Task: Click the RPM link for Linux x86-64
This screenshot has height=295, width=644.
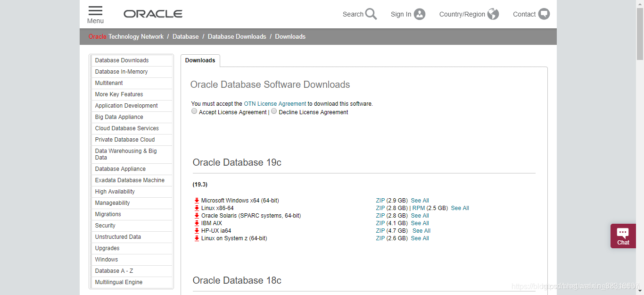Action: pyautogui.click(x=419, y=208)
